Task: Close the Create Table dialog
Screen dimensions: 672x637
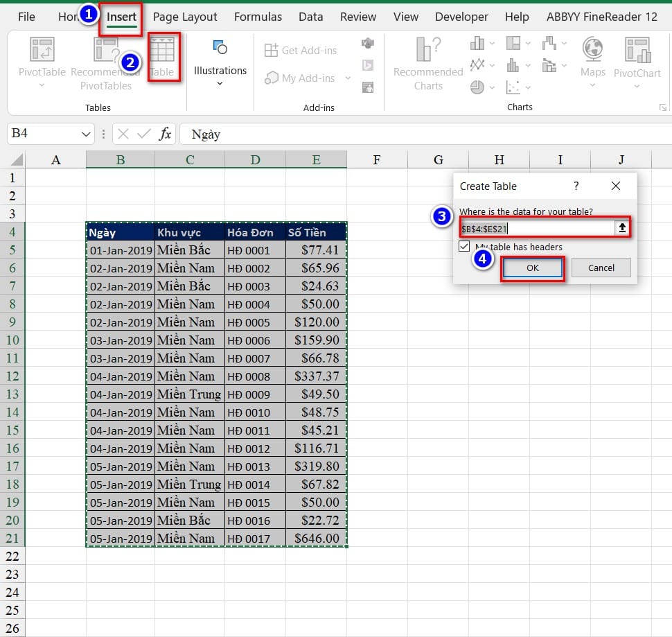Action: 616,186
